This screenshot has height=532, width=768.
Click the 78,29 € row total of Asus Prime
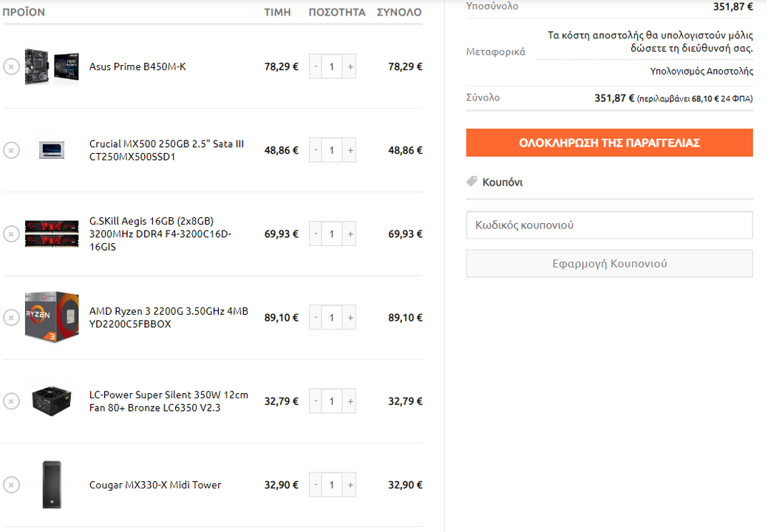click(x=405, y=66)
